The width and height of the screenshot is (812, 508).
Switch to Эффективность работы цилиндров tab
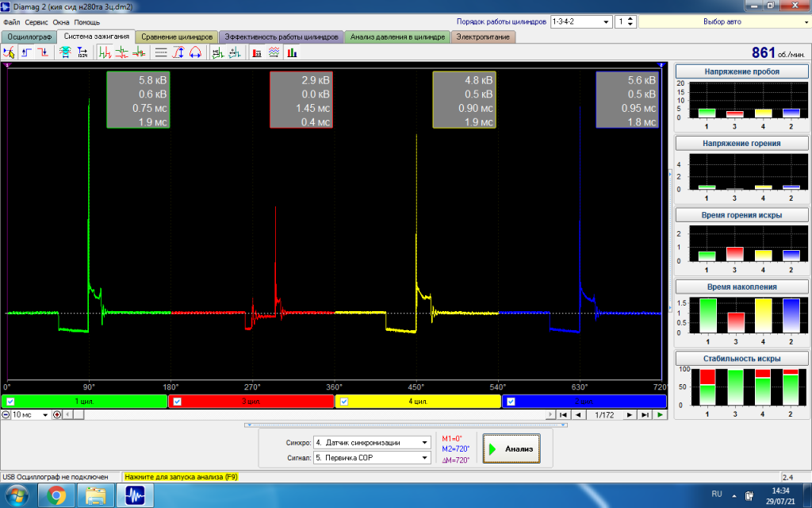(282, 37)
